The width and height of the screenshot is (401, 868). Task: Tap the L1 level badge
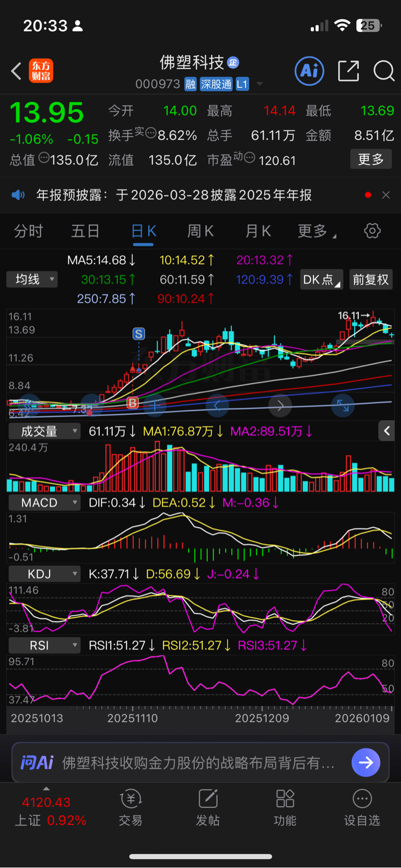[242, 85]
